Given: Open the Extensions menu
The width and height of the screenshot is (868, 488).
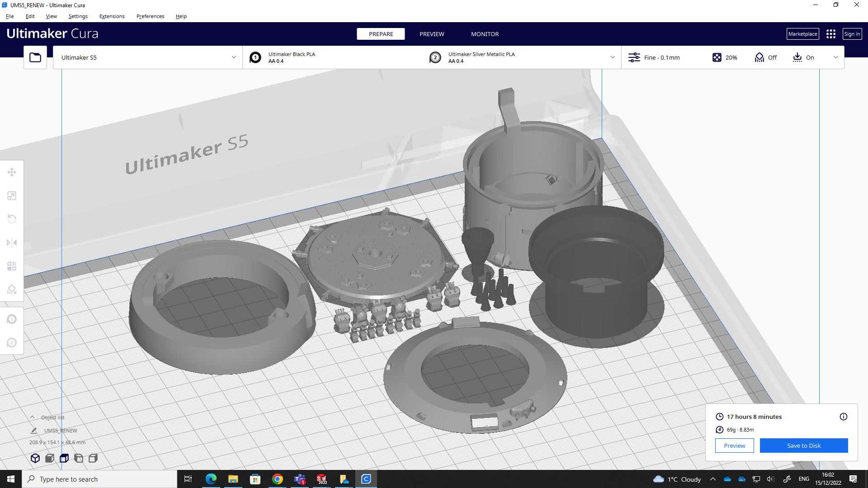Looking at the screenshot, I should coord(112,16).
